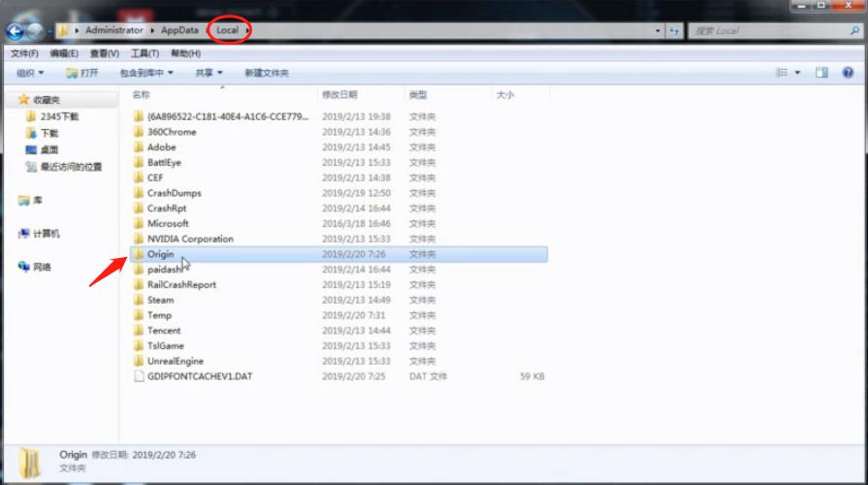Click the 2019/2/19 12:50 date of CrashDumps
This screenshot has height=485, width=868.
(x=356, y=193)
